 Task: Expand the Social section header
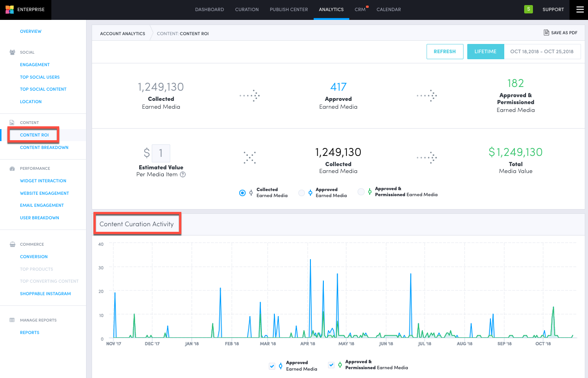28,52
